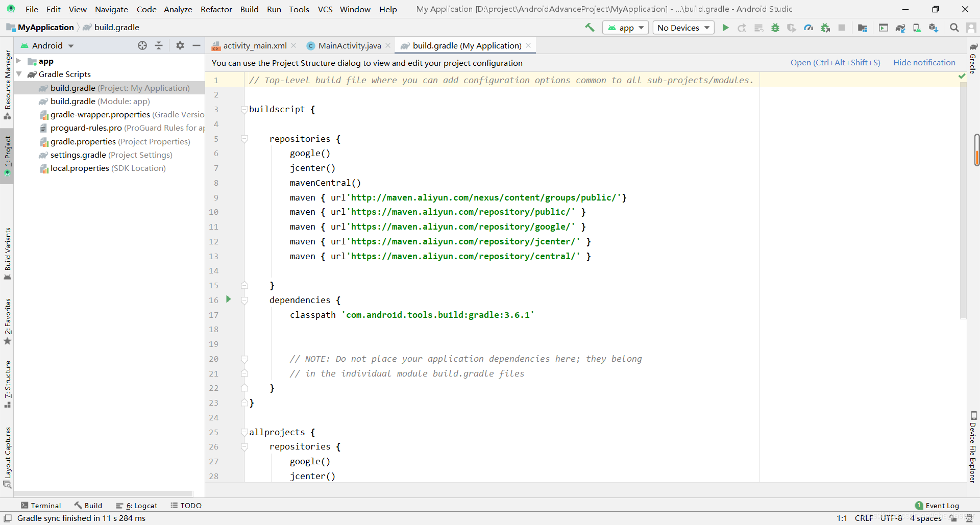Image resolution: width=980 pixels, height=525 pixels.
Task: Click Hide notification link
Action: click(924, 62)
